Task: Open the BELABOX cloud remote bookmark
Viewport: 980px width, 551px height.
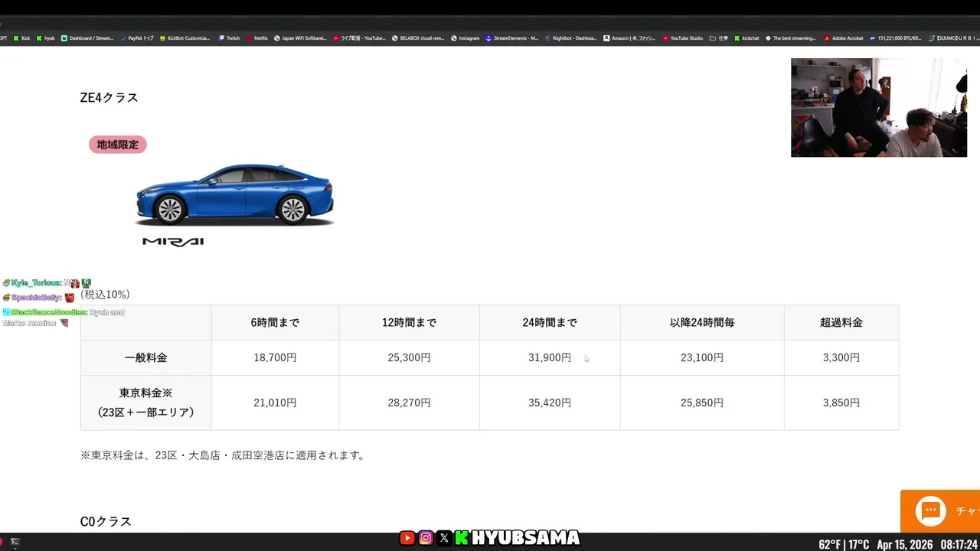Action: [418, 37]
